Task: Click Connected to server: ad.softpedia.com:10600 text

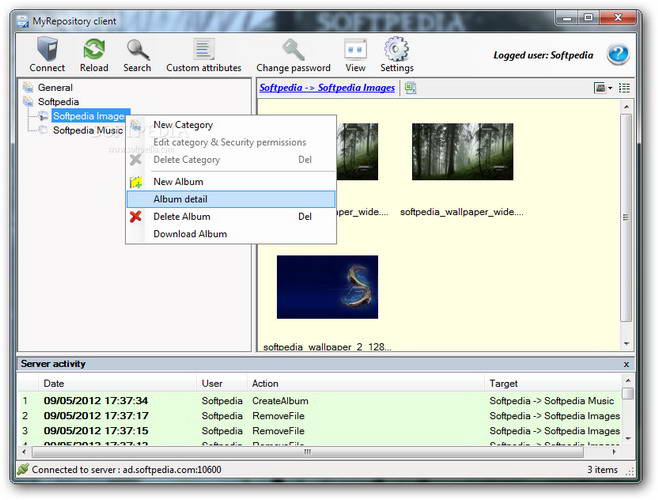Action: coord(126,469)
